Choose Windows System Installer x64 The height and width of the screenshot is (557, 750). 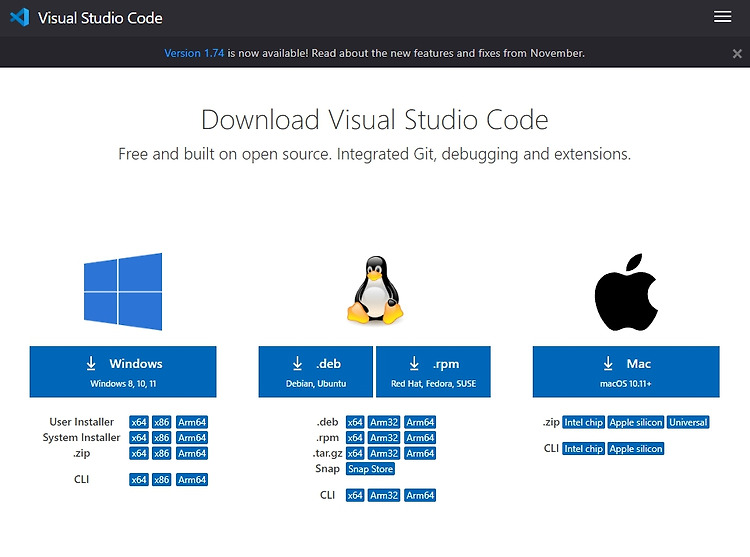point(139,437)
